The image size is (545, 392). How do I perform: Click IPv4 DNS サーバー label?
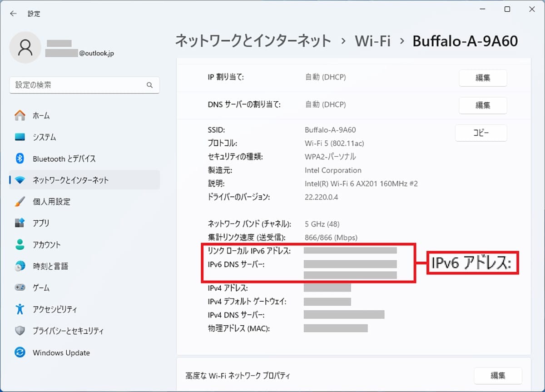(x=236, y=315)
